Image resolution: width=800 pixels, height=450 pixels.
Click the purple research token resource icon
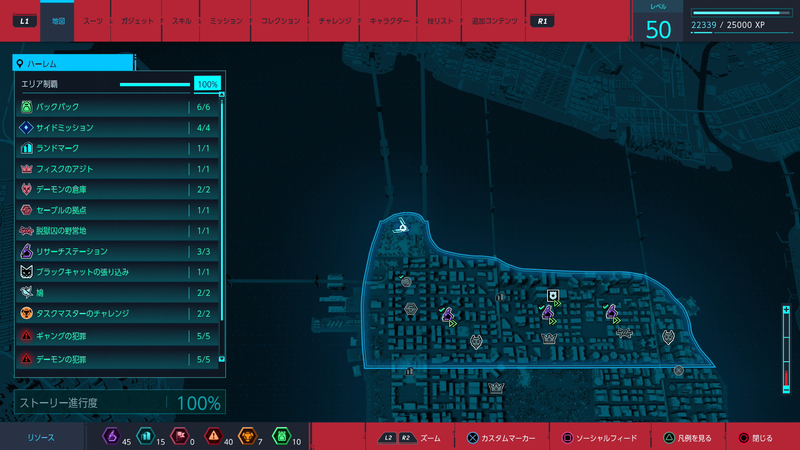pyautogui.click(x=111, y=436)
